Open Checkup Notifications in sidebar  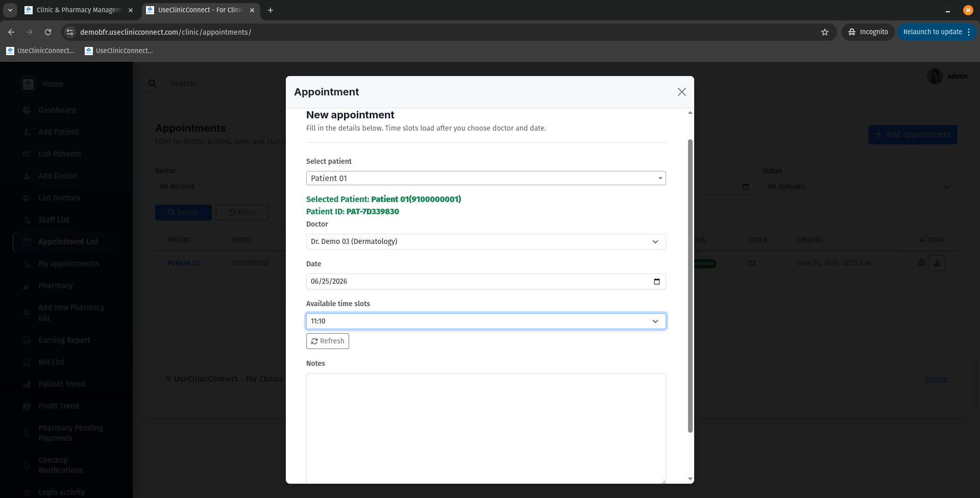tap(60, 465)
